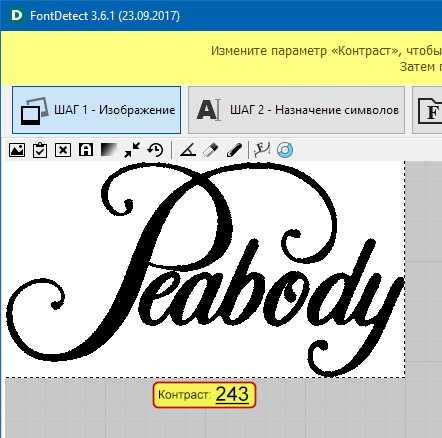The image size is (442, 438).
Task: Click the blue circular ring icon
Action: pos(285,150)
